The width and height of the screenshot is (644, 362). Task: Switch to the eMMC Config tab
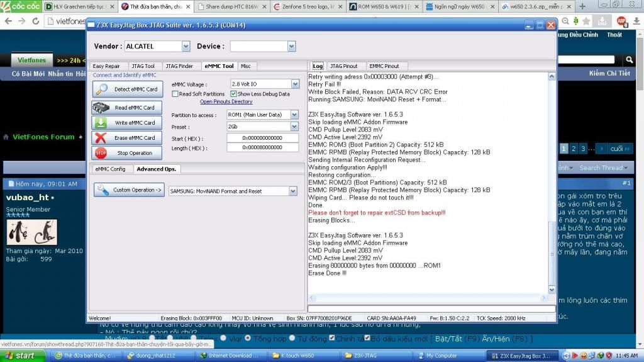tap(110, 169)
